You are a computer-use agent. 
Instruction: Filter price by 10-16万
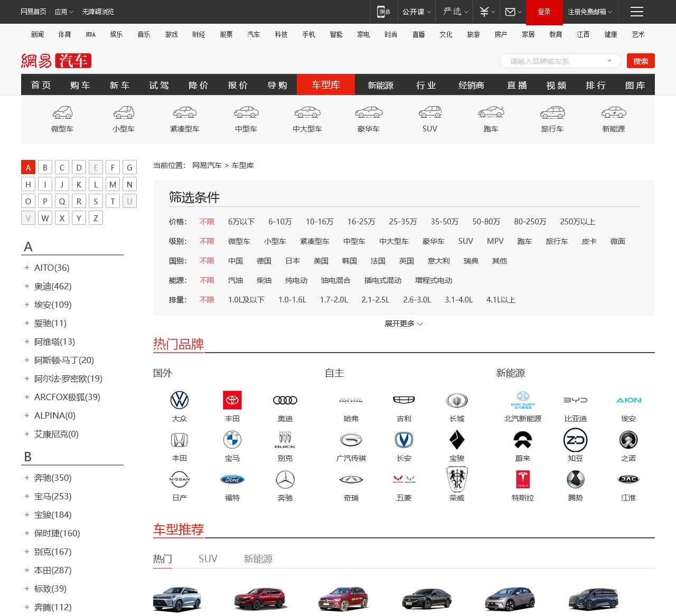coord(320,222)
